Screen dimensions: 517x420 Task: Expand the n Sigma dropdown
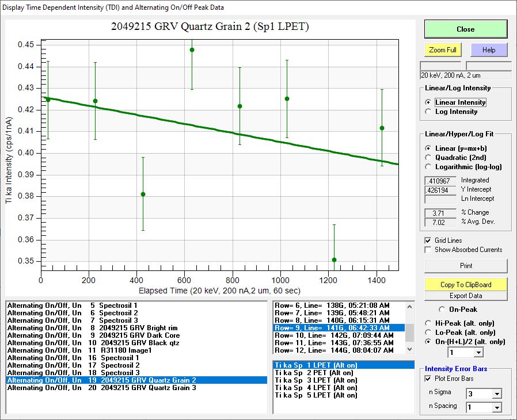[496, 394]
